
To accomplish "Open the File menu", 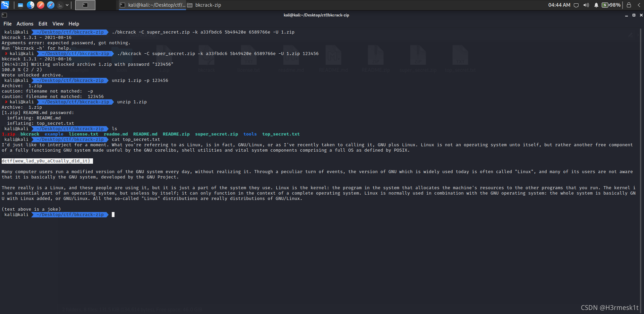I will 7,24.
